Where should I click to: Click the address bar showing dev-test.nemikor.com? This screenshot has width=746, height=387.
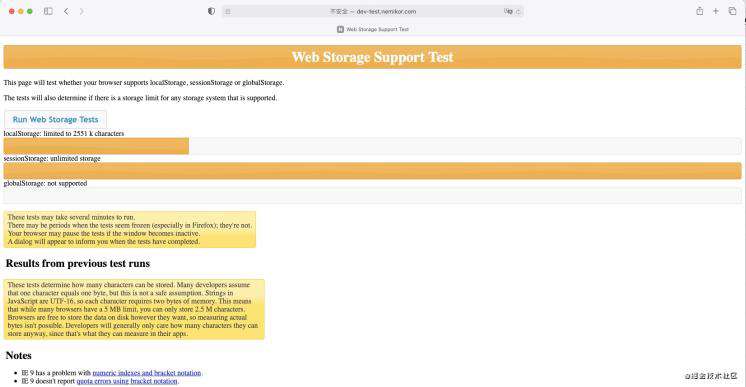point(373,11)
